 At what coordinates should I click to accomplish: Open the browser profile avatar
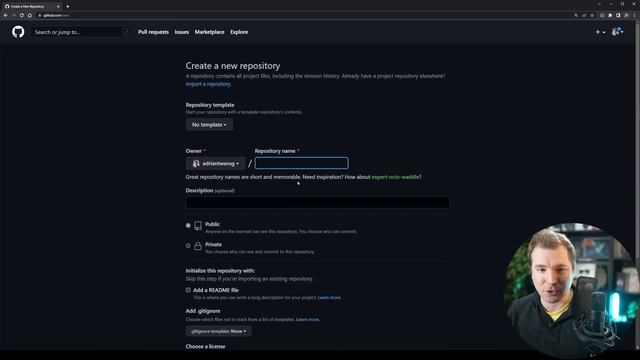[x=626, y=16]
